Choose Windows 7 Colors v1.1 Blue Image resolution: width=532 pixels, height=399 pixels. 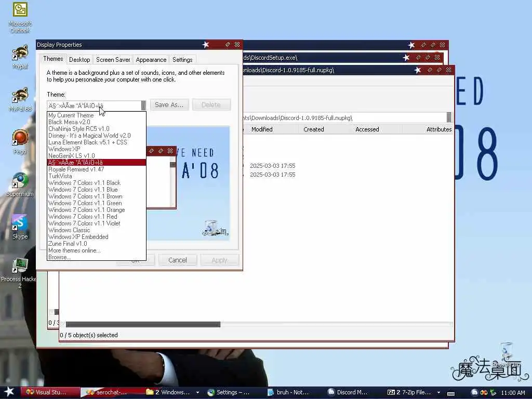(x=96, y=190)
